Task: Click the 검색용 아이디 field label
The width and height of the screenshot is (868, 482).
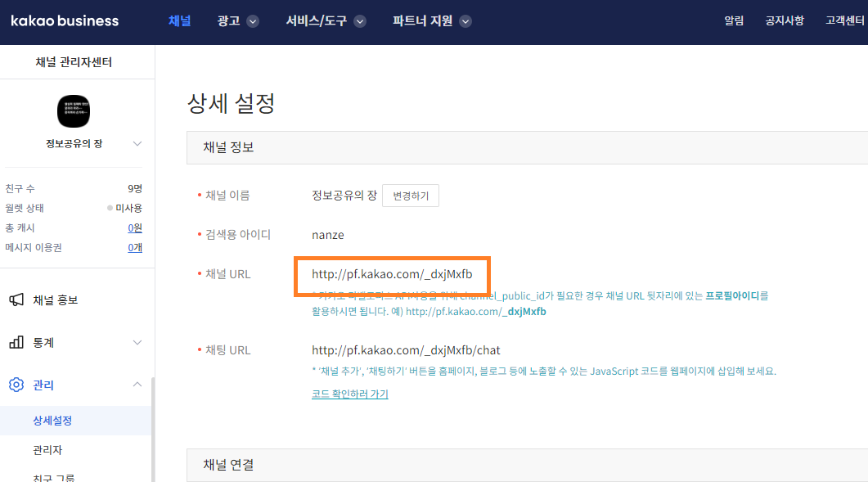Action: pos(238,235)
